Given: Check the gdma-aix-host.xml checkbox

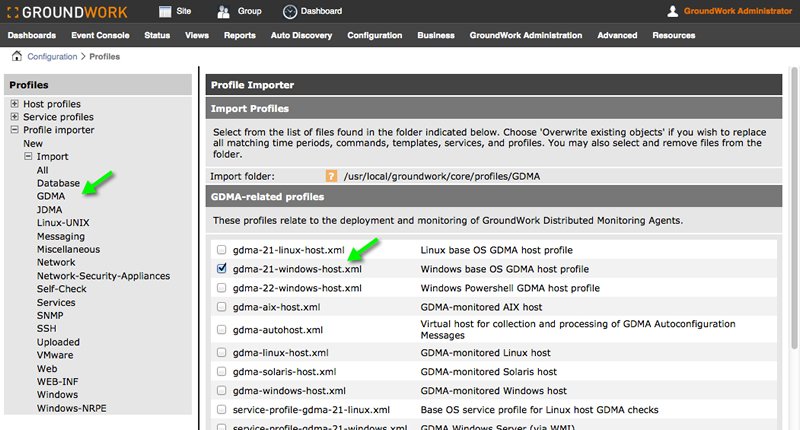Looking at the screenshot, I should pyautogui.click(x=221, y=307).
